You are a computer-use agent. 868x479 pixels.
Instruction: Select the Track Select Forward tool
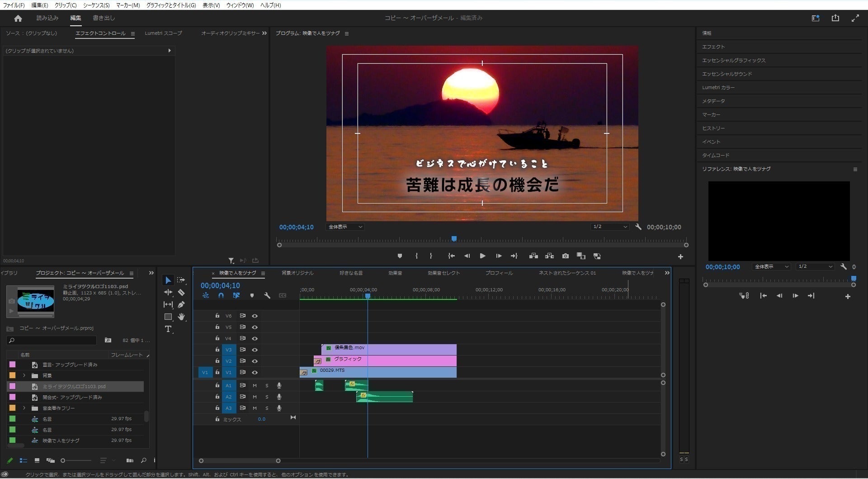[x=181, y=280]
